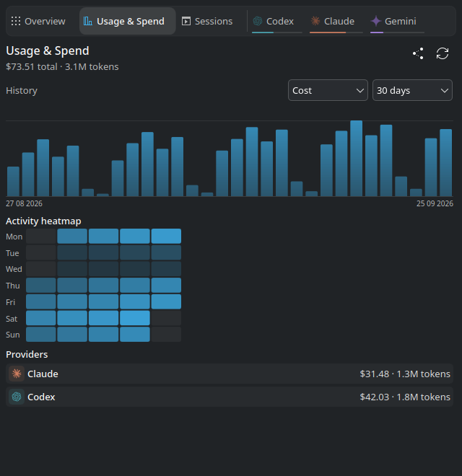Screen dimensions: 462x476
Task: Click the 'Sun' heatmap row label
Action: pyautogui.click(x=13, y=335)
